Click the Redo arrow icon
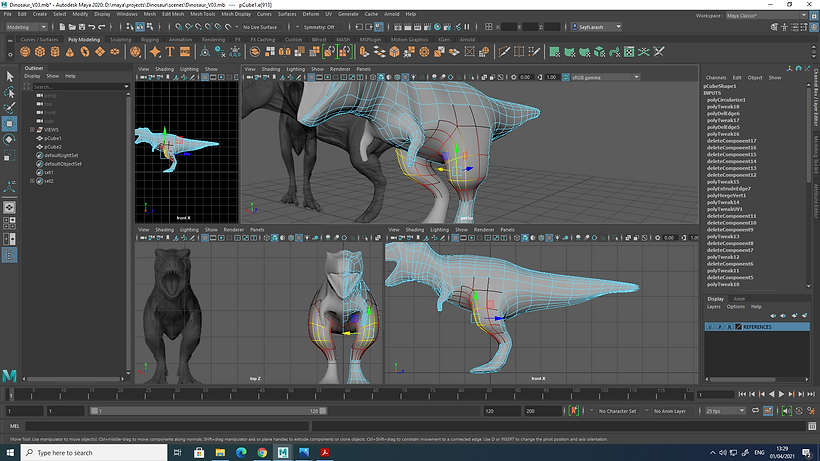Image resolution: width=820 pixels, height=461 pixels. [102, 27]
